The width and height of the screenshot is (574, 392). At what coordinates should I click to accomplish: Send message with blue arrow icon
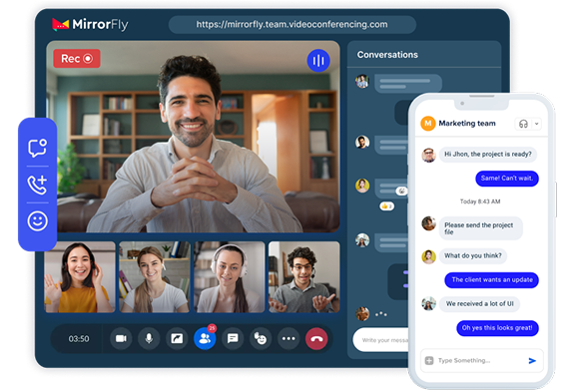point(532,361)
